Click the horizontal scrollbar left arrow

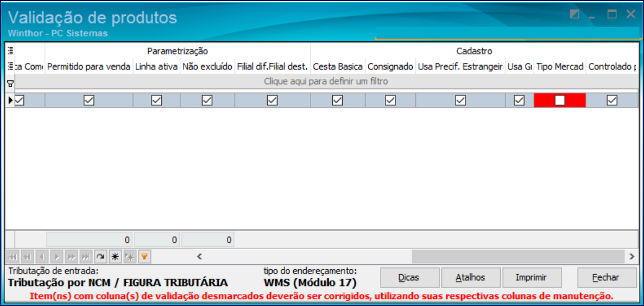200,257
